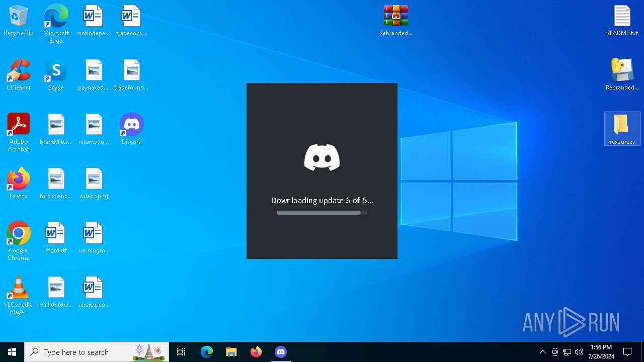Select the Rebranded... installer icon on the right
The height and width of the screenshot is (362, 644).
tap(622, 75)
